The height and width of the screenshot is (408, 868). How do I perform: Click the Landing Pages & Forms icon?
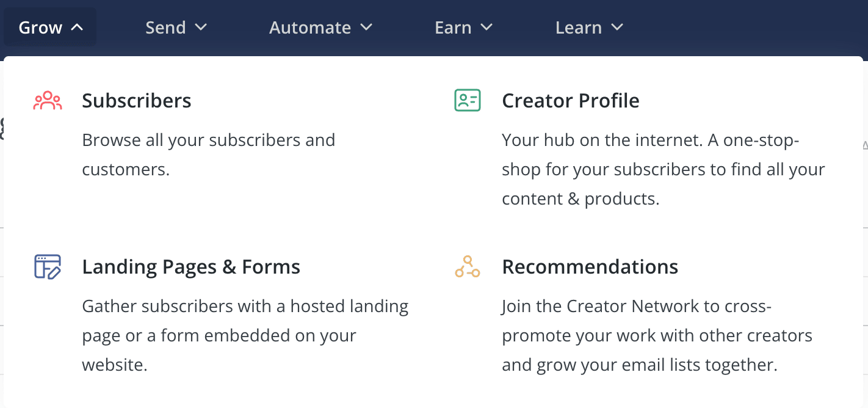(x=48, y=267)
